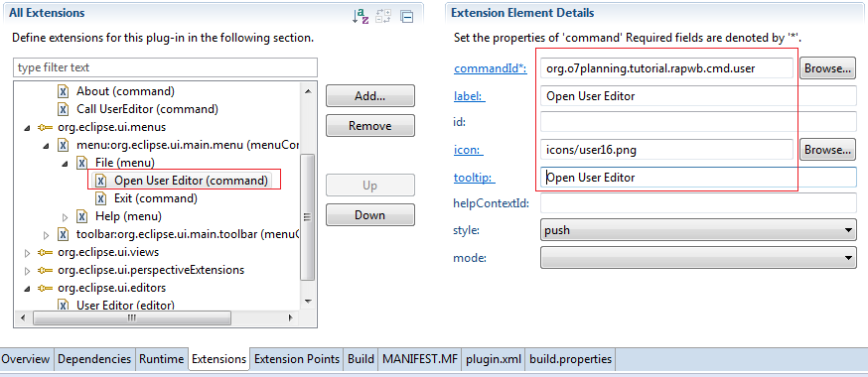
Task: Expand the Help (menu) tree node
Action: pos(65,216)
